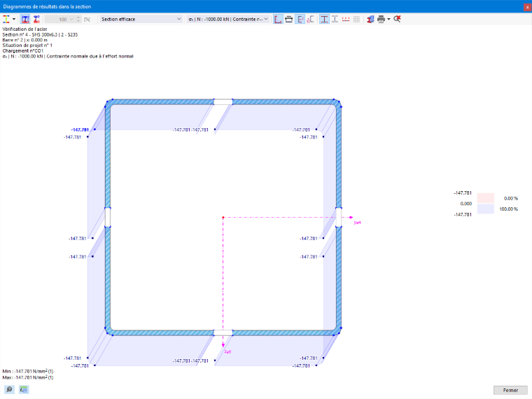The width and height of the screenshot is (532, 399).
Task: Toggle the red L-shaped axes display icon
Action: [278, 20]
